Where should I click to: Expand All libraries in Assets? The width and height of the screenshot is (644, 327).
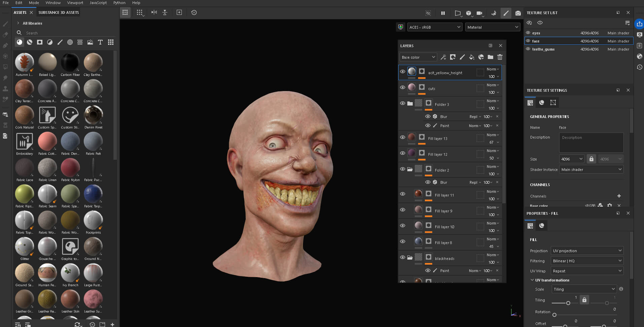[x=18, y=23]
